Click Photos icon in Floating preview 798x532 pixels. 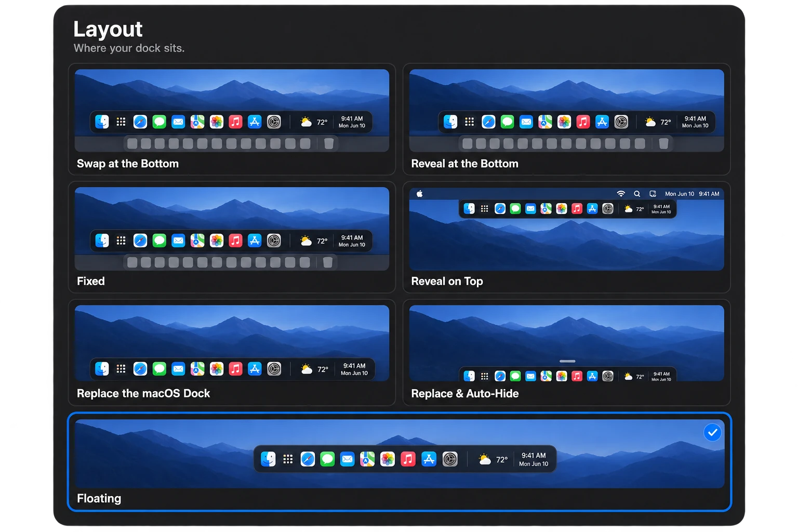388,459
